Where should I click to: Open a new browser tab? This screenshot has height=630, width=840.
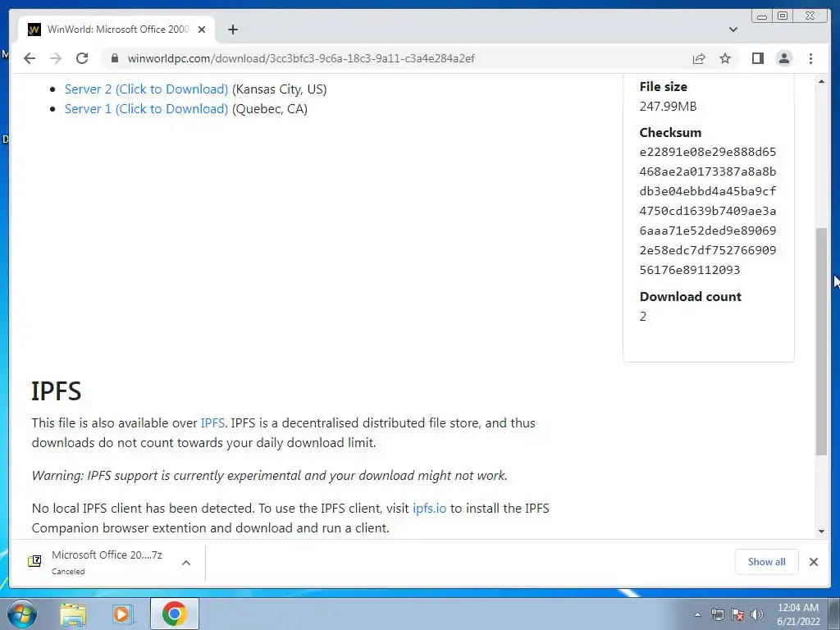232,30
